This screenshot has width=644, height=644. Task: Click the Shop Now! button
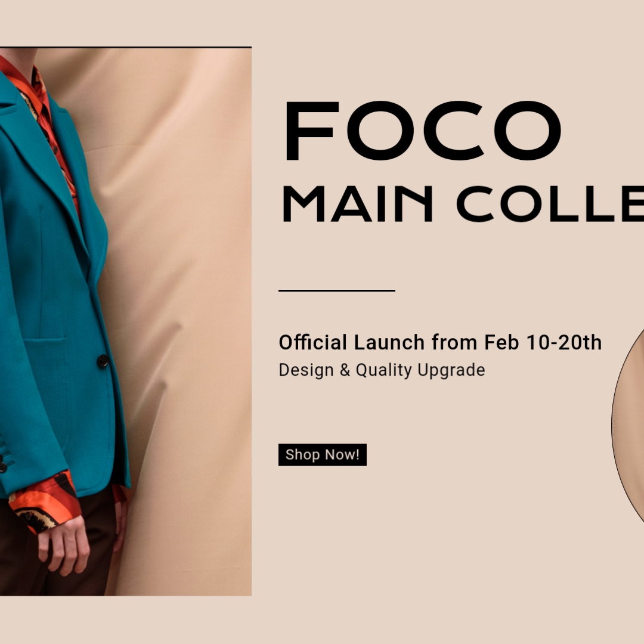click(x=323, y=454)
